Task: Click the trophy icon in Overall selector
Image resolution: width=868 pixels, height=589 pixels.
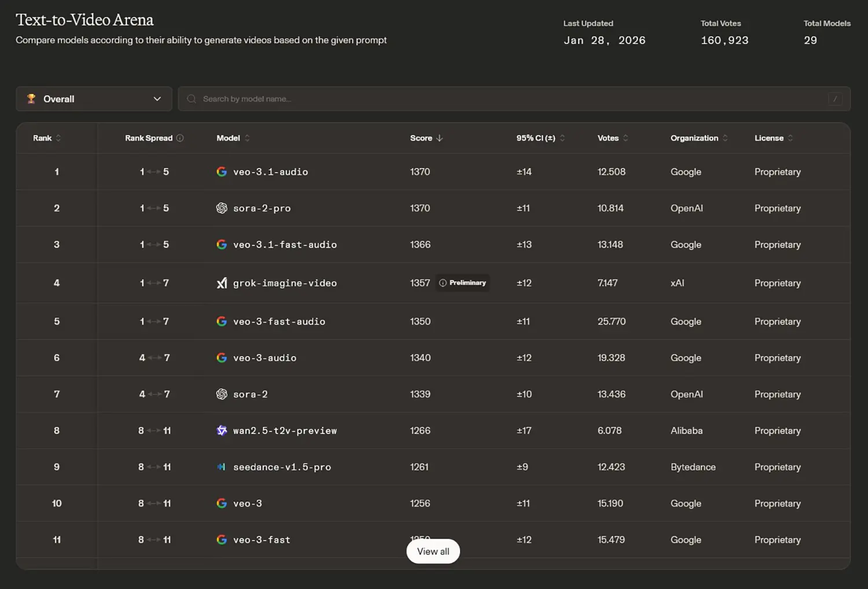Action: click(31, 99)
